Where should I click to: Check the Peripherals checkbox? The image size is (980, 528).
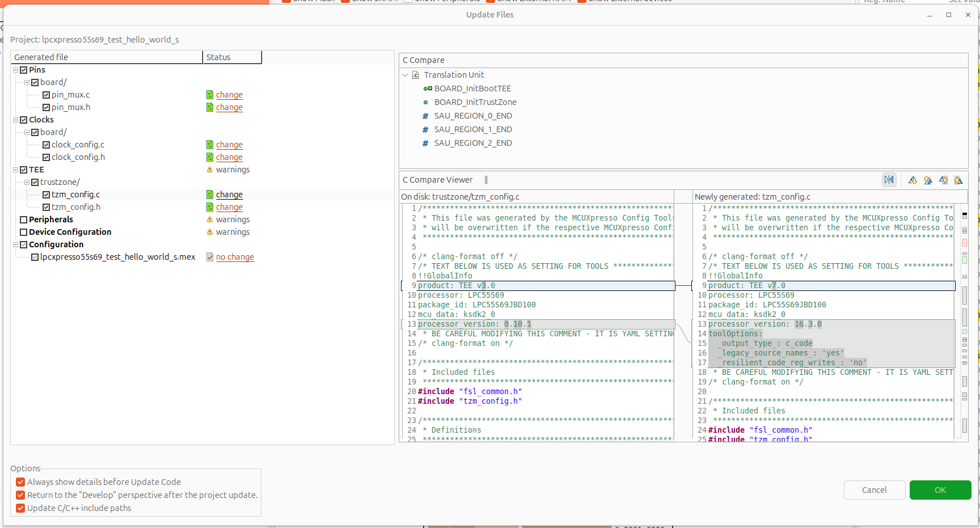(24, 219)
